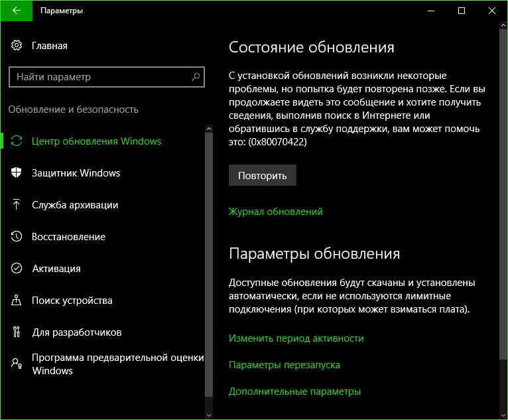Focus the Найти параметр search field
This screenshot has width=508, height=420.
[x=107, y=77]
